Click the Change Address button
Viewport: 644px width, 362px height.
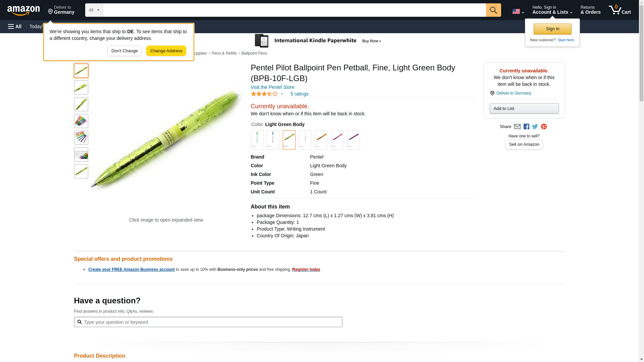coord(166,51)
